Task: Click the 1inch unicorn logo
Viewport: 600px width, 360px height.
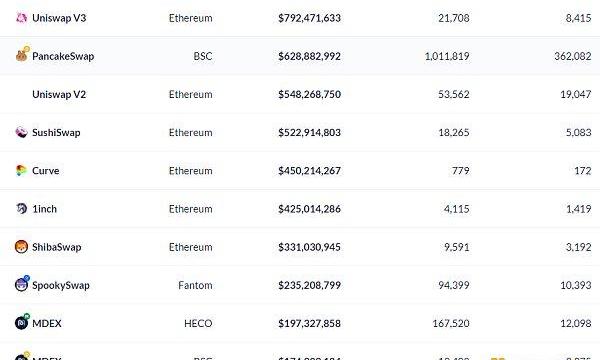Action: click(21, 209)
